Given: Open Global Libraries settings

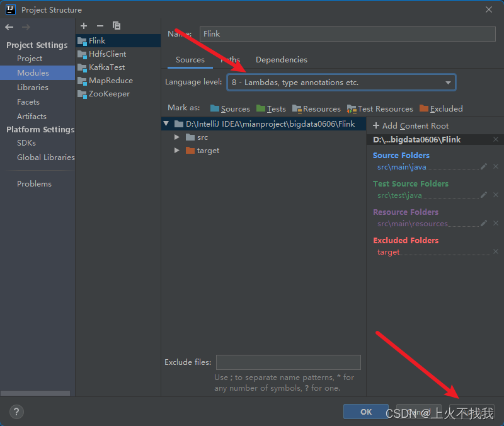Looking at the screenshot, I should click(45, 157).
